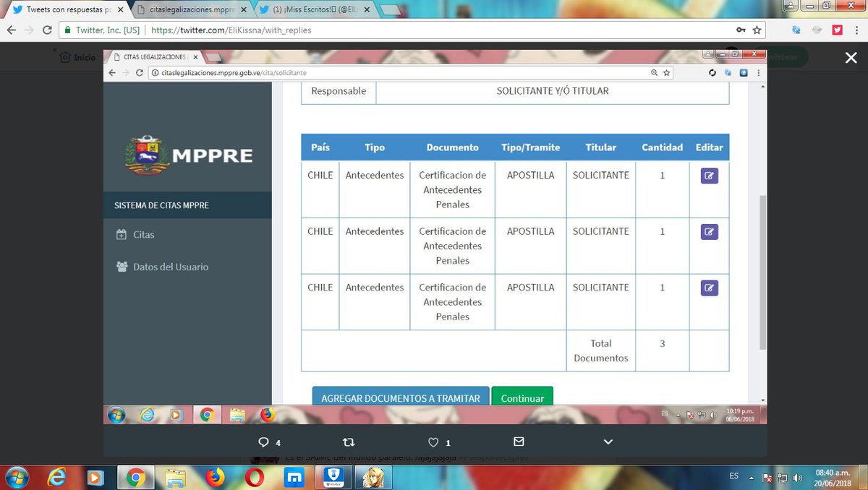Screen dimensions: 868x490
Task: Edit the first CHILE Antecedentes row
Action: (709, 176)
